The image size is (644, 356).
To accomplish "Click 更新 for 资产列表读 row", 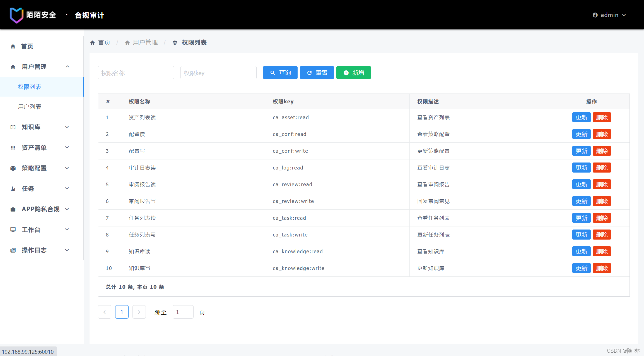I will [581, 118].
